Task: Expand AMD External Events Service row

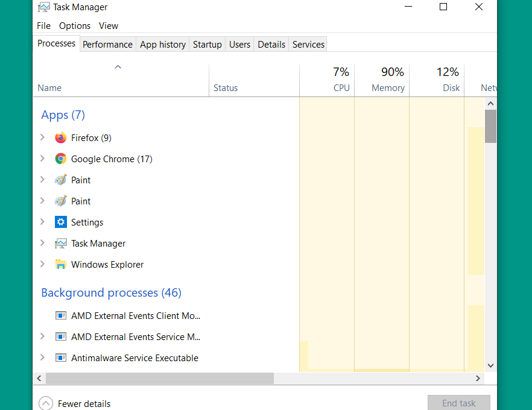Action: (42, 336)
